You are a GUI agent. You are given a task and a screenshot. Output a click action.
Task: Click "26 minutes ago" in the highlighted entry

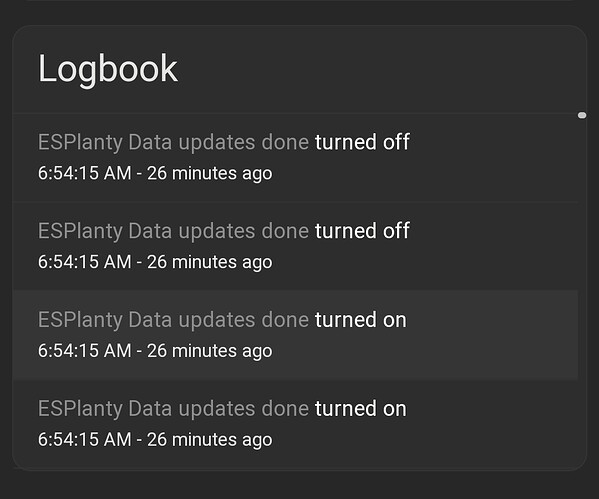[210, 351]
